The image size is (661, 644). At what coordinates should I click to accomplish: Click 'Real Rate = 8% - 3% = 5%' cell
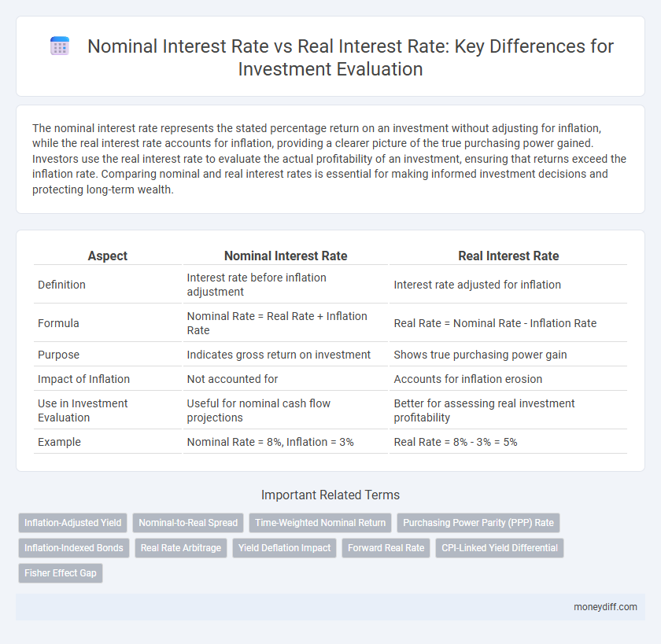coord(508,442)
